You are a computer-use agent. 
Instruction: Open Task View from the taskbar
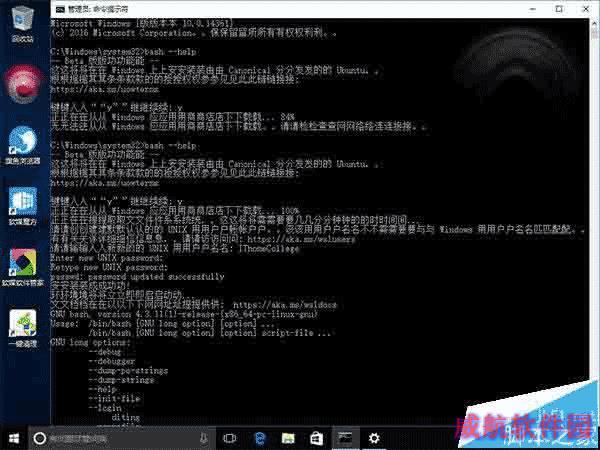pyautogui.click(x=230, y=438)
